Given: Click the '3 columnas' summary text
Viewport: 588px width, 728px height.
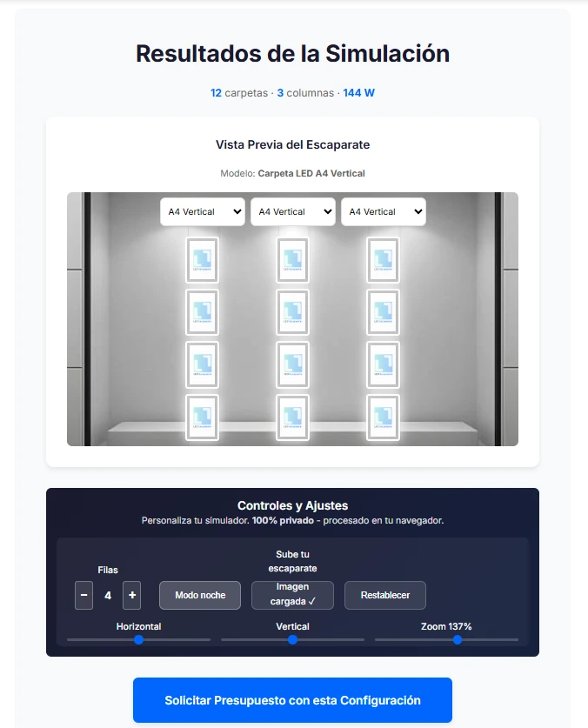Looking at the screenshot, I should tap(305, 93).
